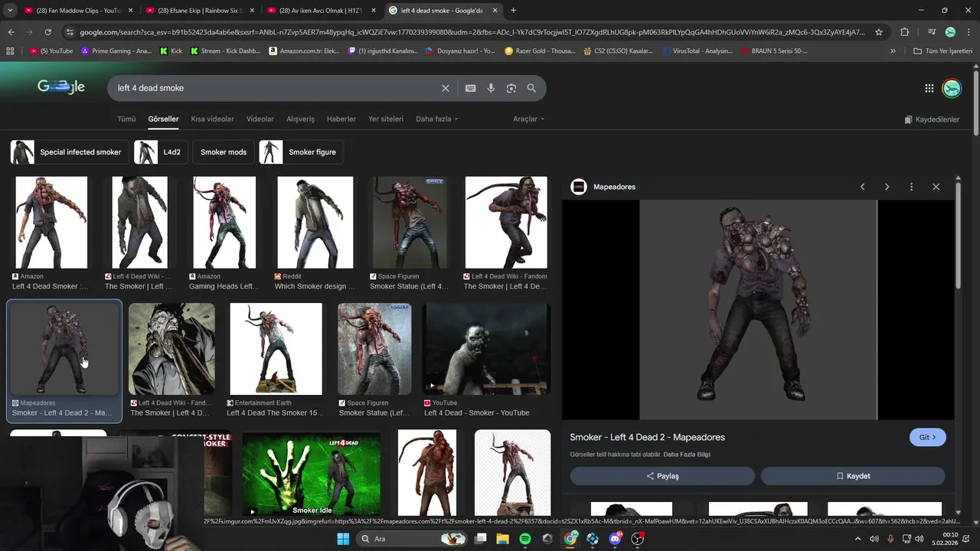The height and width of the screenshot is (551, 980).
Task: Open three-dot options in preview panel
Action: tap(911, 187)
